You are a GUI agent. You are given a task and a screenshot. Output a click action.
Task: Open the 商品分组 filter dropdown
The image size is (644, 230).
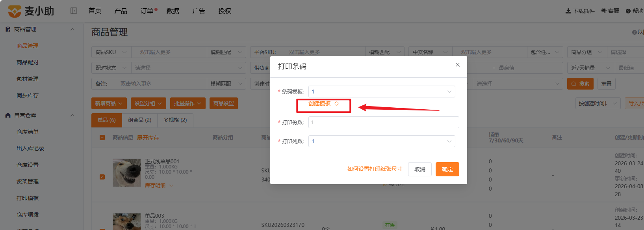point(587,52)
